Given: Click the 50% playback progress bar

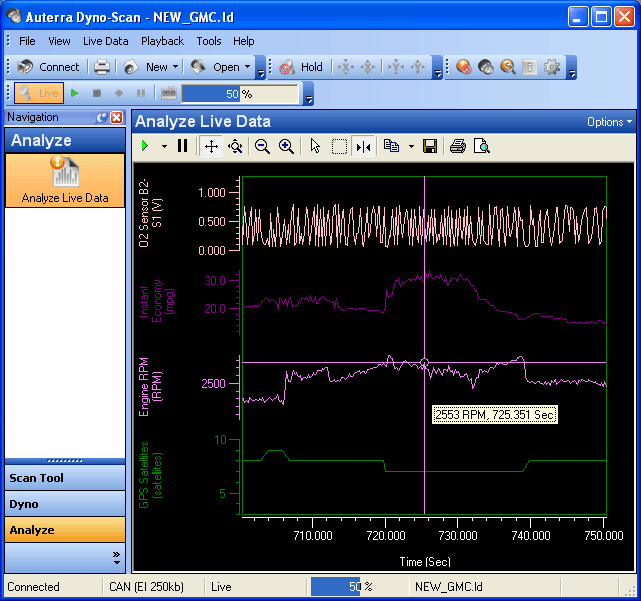Looking at the screenshot, I should pyautogui.click(x=240, y=94).
